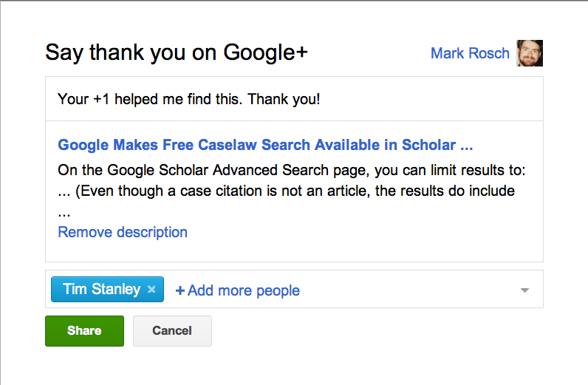The image size is (588, 385).
Task: Click the description line starting '(Even though a case'
Action: tap(295, 191)
